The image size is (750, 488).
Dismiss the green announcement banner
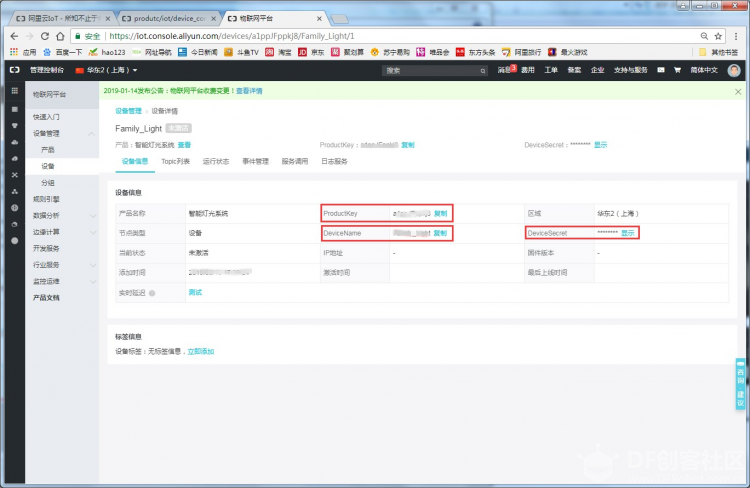(x=738, y=91)
